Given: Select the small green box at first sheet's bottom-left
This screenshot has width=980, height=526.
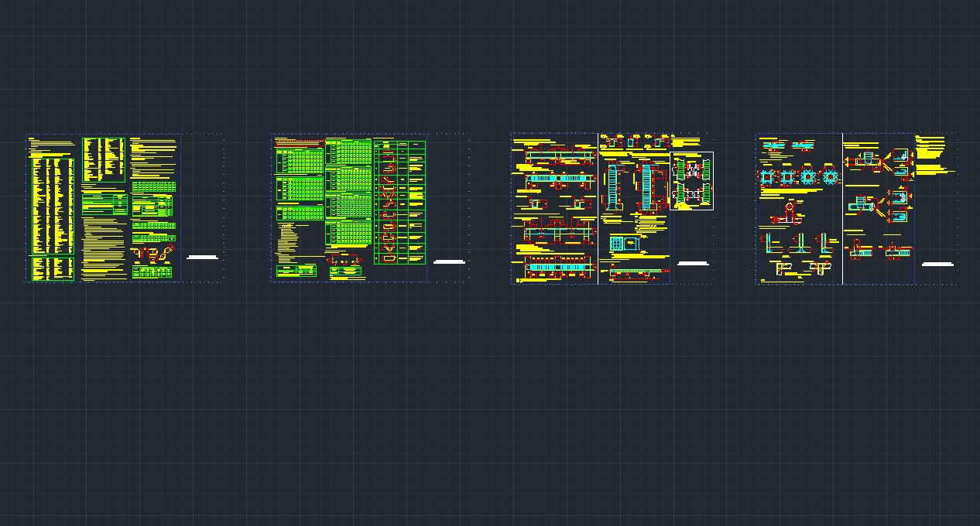Looking at the screenshot, I should (x=53, y=268).
